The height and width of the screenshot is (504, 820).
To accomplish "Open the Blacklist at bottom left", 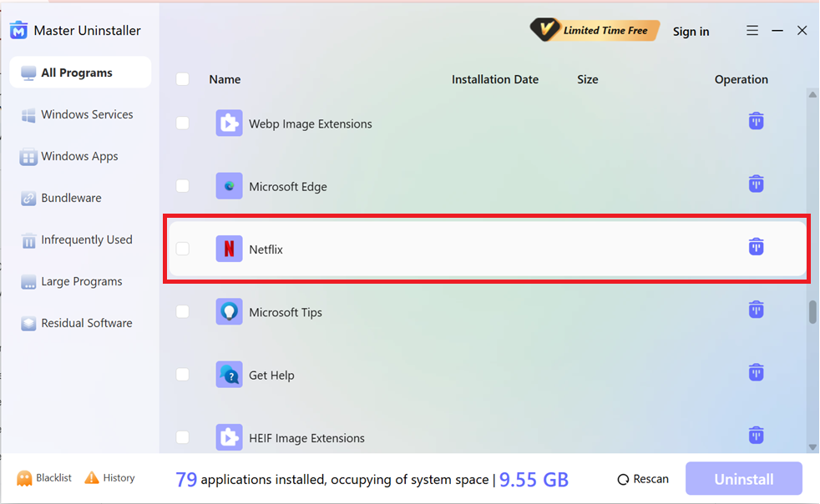I will point(45,478).
